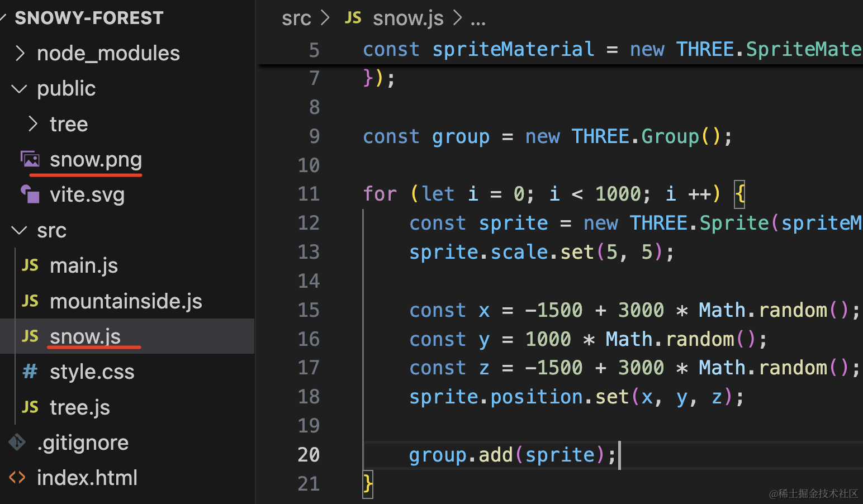The image size is (863, 504).
Task: Click the const sprite declaration on line 12
Action: [478, 224]
